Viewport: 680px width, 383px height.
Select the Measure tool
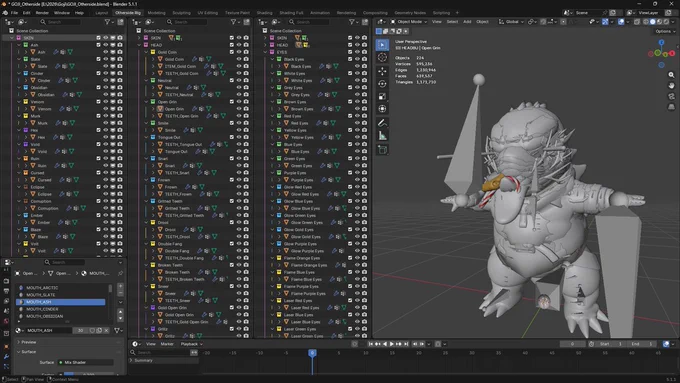click(x=382, y=136)
